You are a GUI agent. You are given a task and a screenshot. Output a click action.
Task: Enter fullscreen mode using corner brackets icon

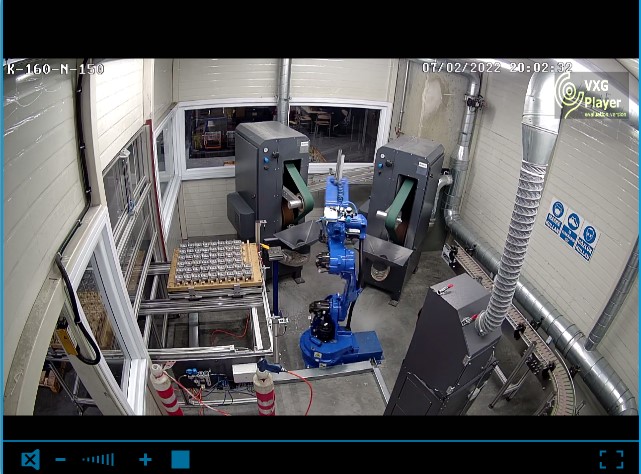611,459
